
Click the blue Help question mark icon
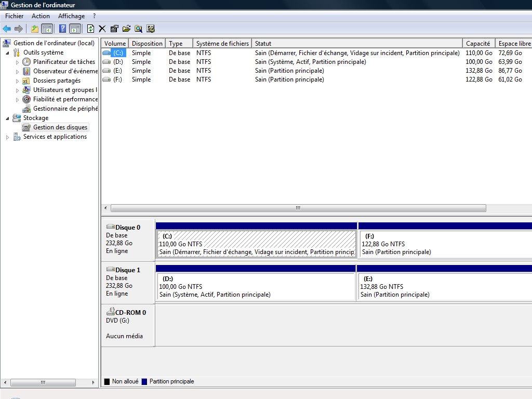(x=62, y=29)
